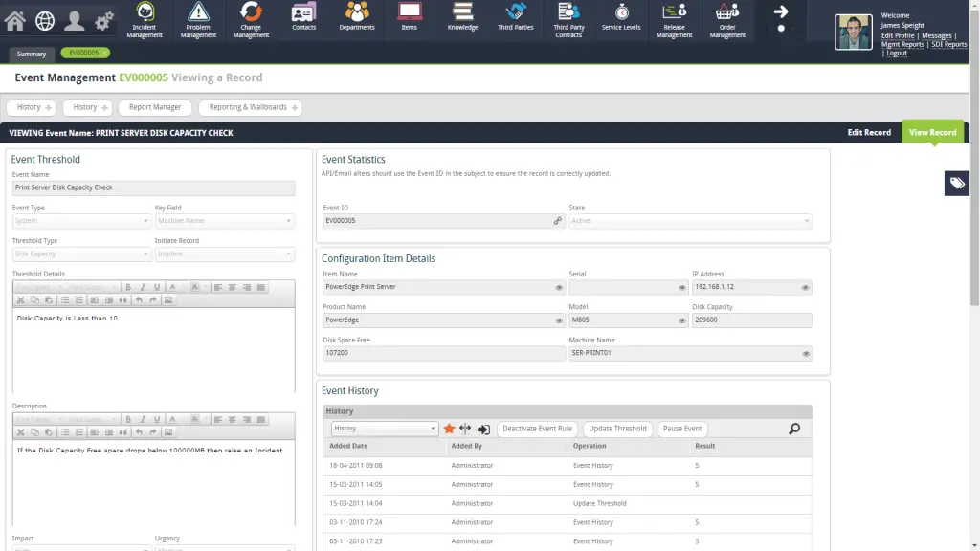Open the Report Manager tab
The height and width of the screenshot is (551, 980).
click(155, 107)
